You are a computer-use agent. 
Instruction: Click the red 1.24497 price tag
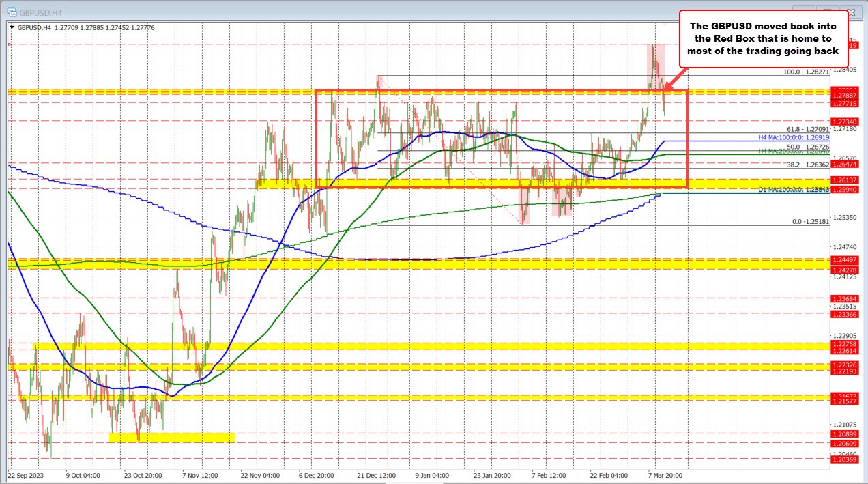coord(844,261)
